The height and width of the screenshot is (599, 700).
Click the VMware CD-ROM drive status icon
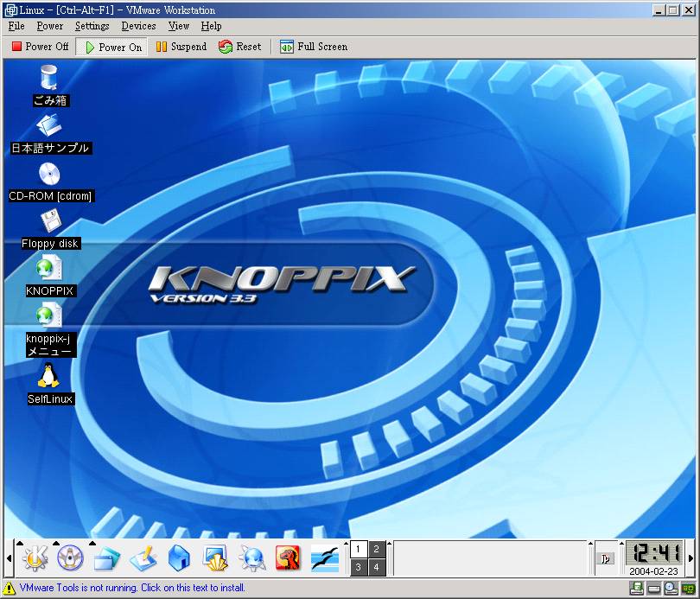671,589
